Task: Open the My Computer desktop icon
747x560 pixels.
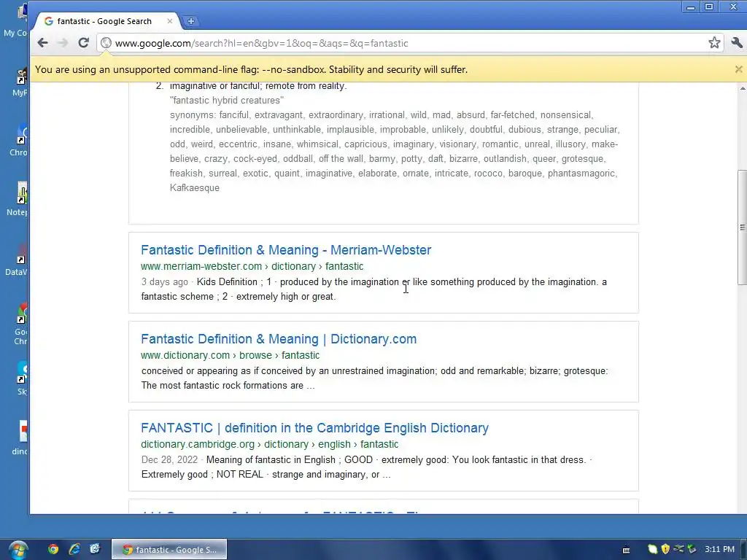Action: click(x=17, y=20)
